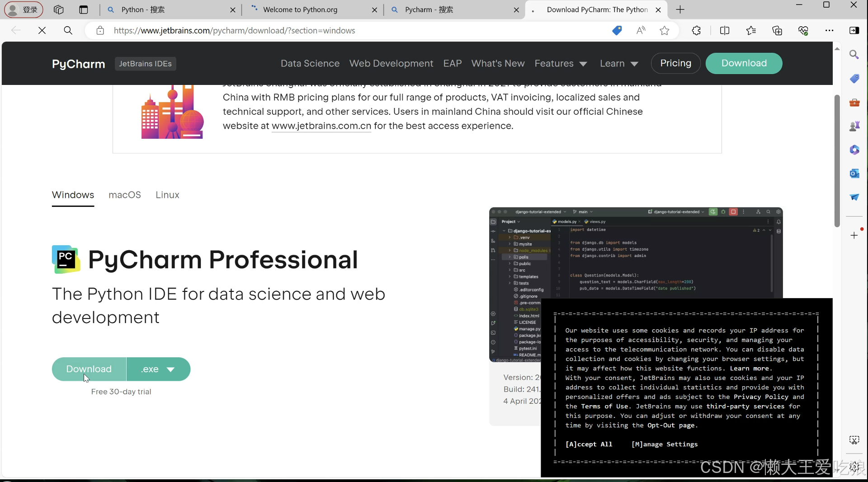Click the page vertical scrollbar thumb

pyautogui.click(x=837, y=160)
